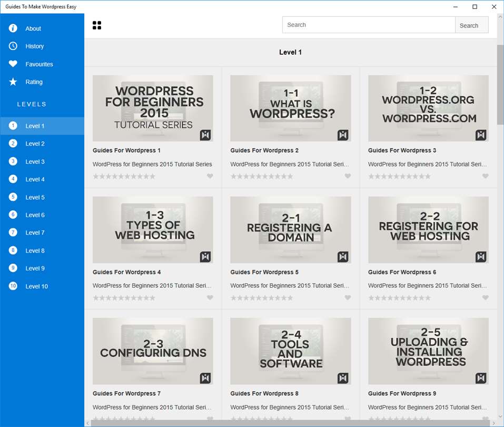The image size is (504, 427).
Task: Open Favourites via the heart icon
Action: [x=13, y=64]
